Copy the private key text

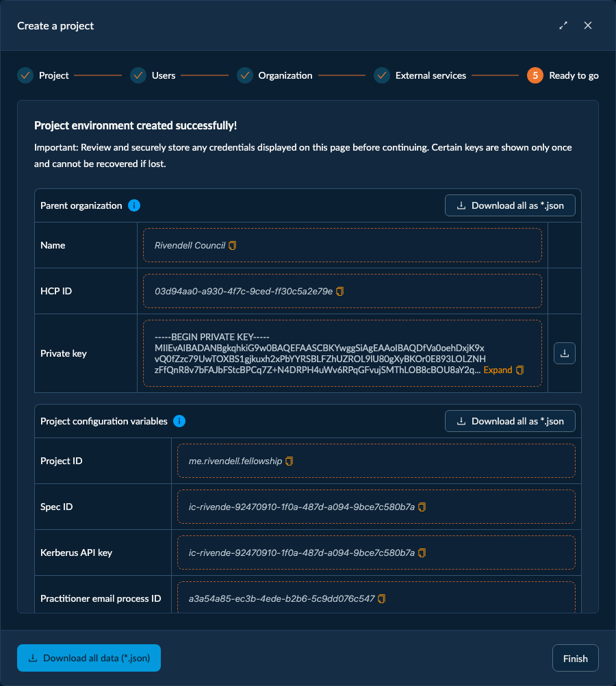pos(519,370)
